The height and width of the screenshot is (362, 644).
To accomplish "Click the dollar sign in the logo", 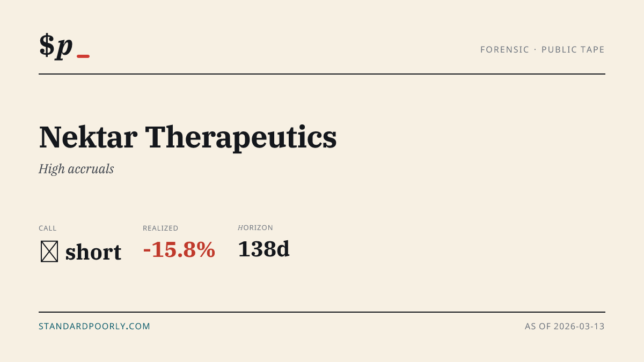I will [x=47, y=45].
